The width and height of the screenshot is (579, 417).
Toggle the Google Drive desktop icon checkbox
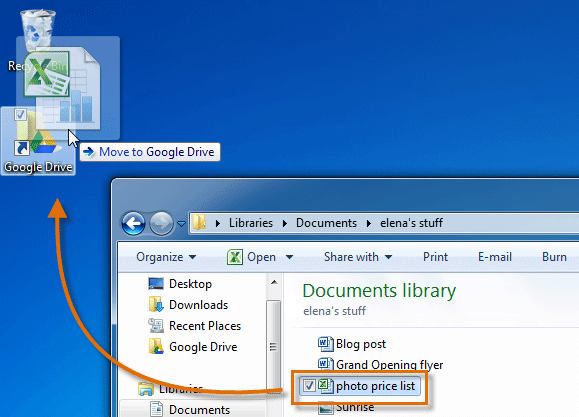20,115
